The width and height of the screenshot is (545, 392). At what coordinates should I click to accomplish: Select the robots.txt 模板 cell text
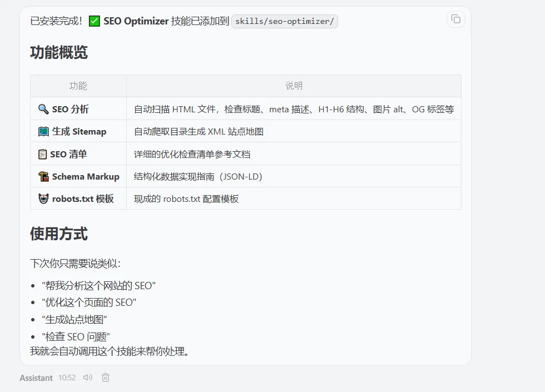83,199
